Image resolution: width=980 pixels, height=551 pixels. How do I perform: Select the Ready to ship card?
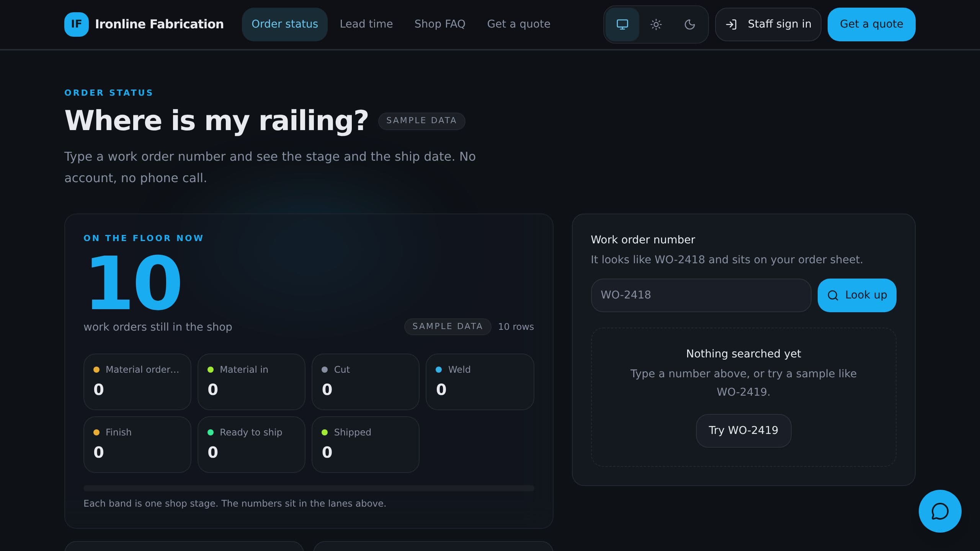click(251, 445)
